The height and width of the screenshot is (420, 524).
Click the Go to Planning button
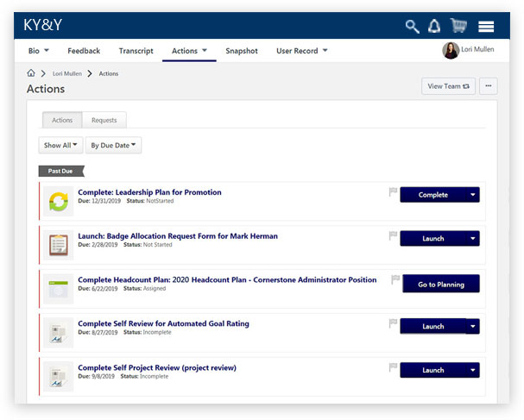[x=441, y=284]
